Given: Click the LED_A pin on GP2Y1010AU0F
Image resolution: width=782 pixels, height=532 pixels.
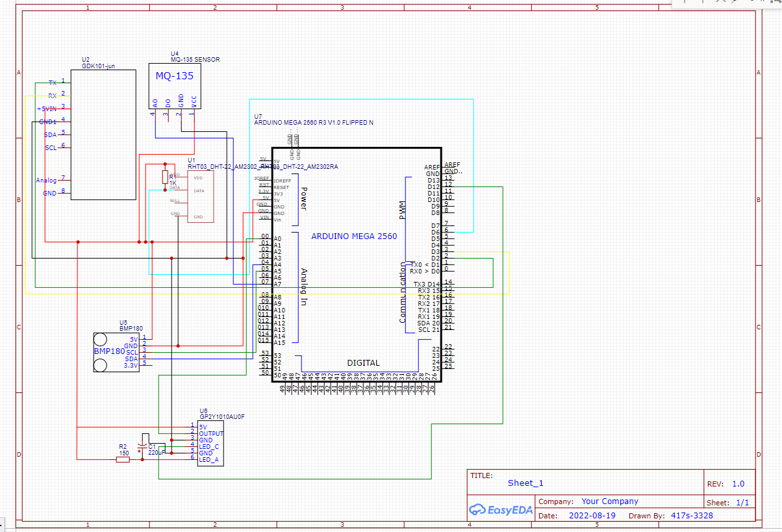Looking at the screenshot, I should (x=209, y=459).
